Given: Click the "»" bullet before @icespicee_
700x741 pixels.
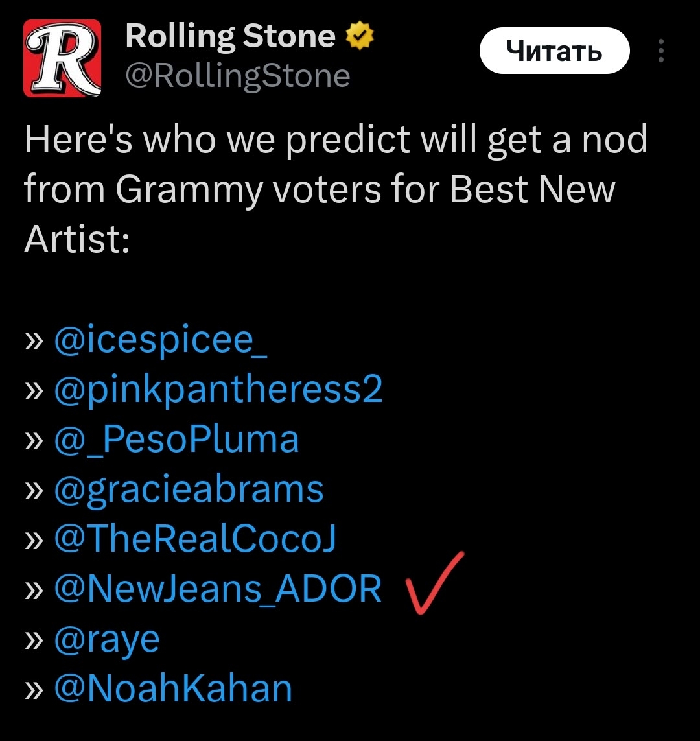Looking at the screenshot, I should click(x=35, y=340).
